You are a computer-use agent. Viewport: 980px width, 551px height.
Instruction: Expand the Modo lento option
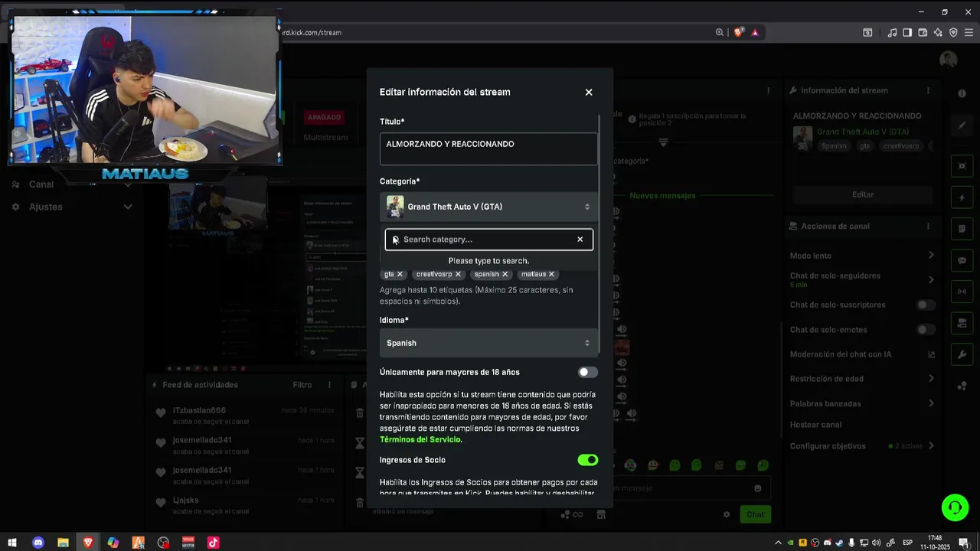click(x=863, y=256)
